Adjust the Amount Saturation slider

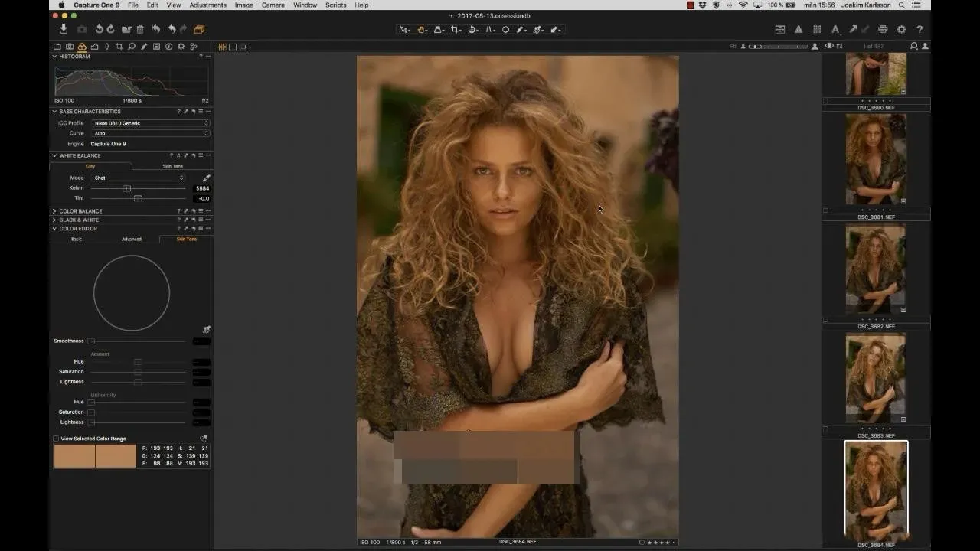pyautogui.click(x=138, y=372)
